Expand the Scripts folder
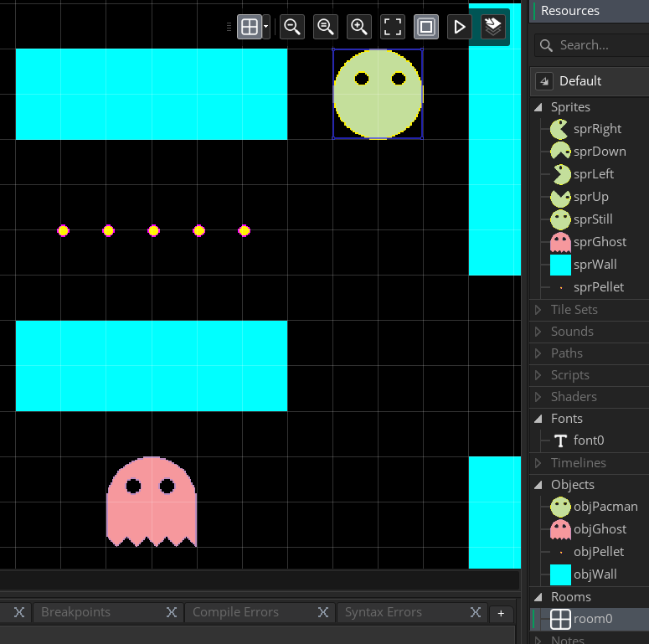Image resolution: width=649 pixels, height=644 pixels. (x=538, y=375)
